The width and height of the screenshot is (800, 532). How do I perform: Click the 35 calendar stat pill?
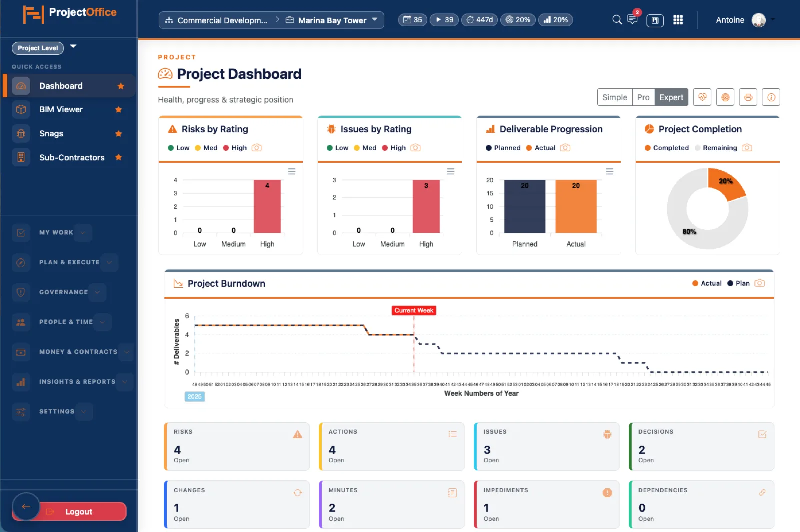click(413, 20)
